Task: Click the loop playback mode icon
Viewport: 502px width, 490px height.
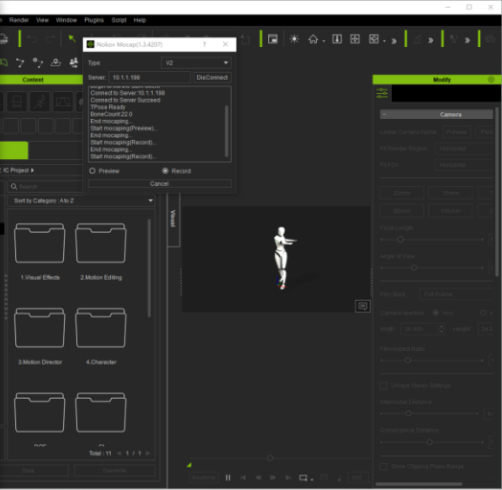Action: 303,478
